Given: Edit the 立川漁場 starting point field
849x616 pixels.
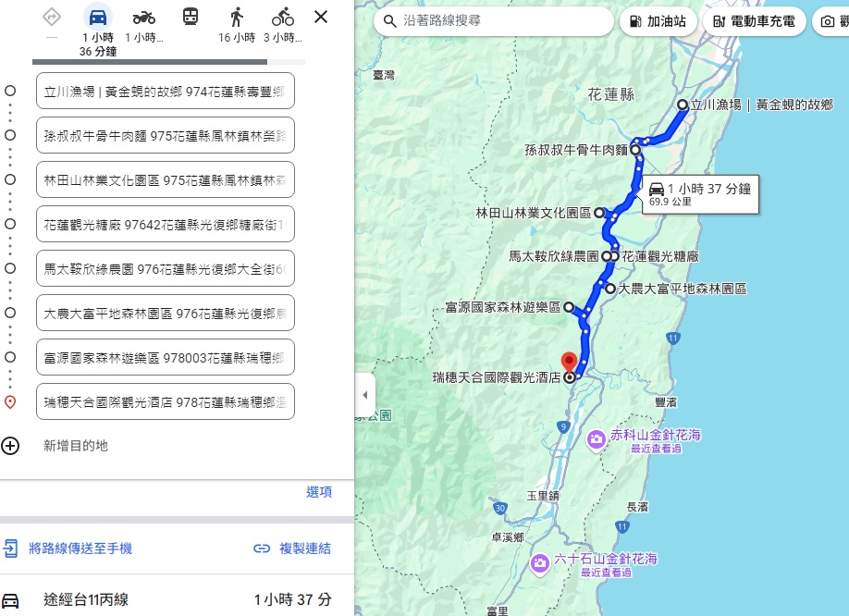Looking at the screenshot, I should [166, 91].
